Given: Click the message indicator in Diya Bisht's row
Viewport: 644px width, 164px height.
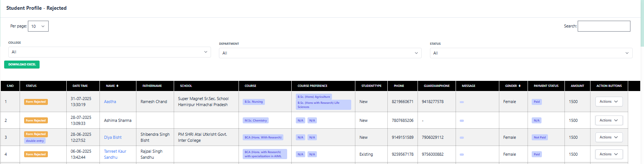Looking at the screenshot, I should [462, 138].
